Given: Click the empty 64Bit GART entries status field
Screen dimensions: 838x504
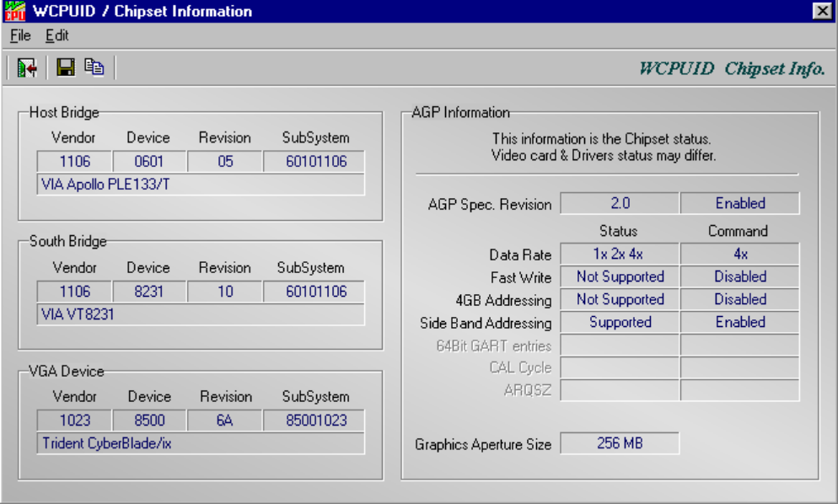Looking at the screenshot, I should pyautogui.click(x=620, y=346).
